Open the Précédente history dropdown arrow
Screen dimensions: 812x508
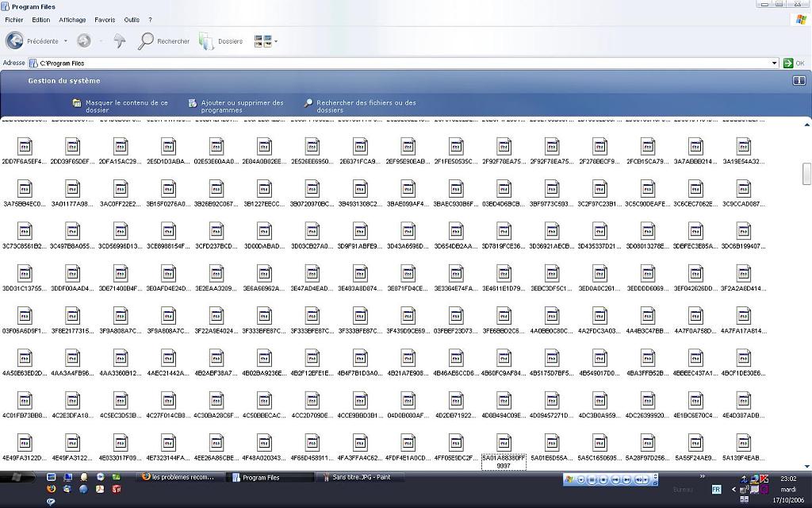coord(65,41)
